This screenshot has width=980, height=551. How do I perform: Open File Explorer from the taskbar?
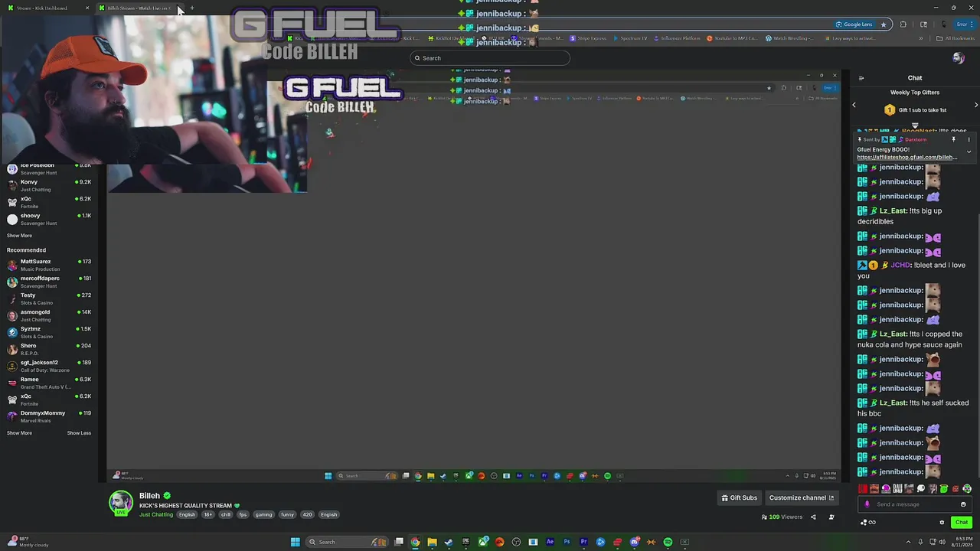[432, 542]
